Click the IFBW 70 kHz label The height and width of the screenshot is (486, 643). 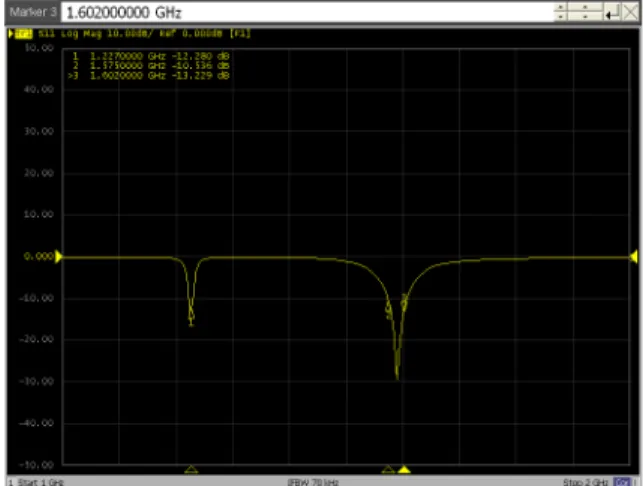[313, 482]
